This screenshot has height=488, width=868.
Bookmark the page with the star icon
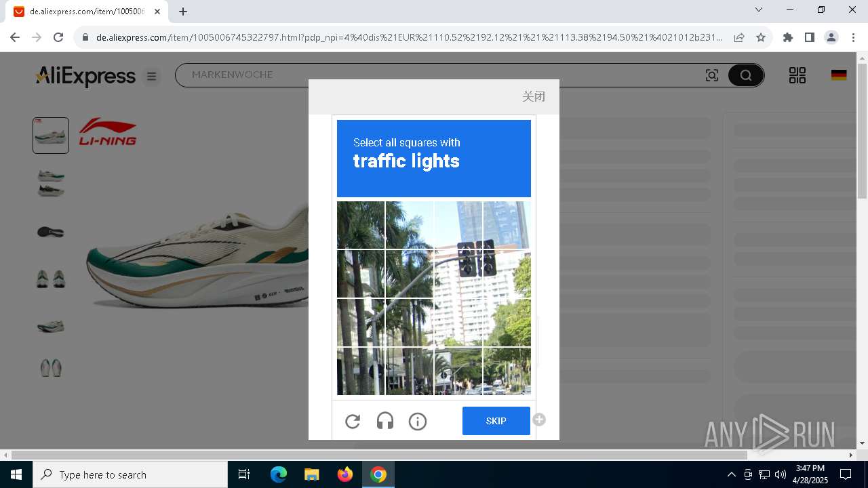tap(761, 37)
